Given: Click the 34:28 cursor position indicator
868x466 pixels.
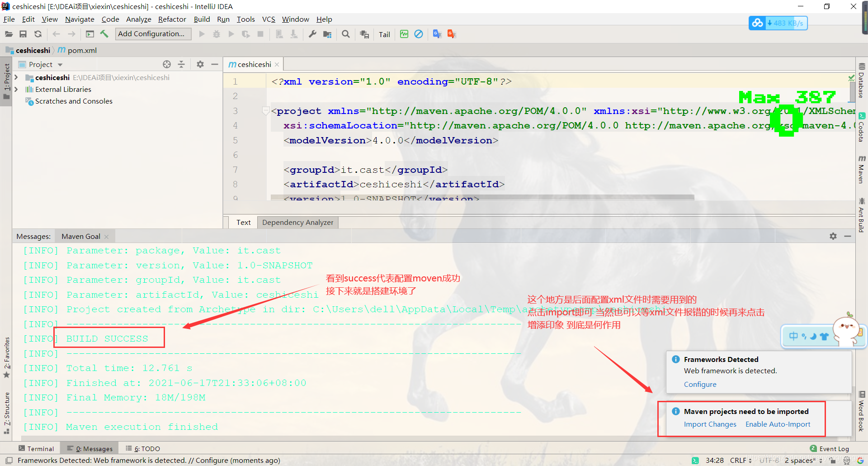Looking at the screenshot, I should point(714,461).
